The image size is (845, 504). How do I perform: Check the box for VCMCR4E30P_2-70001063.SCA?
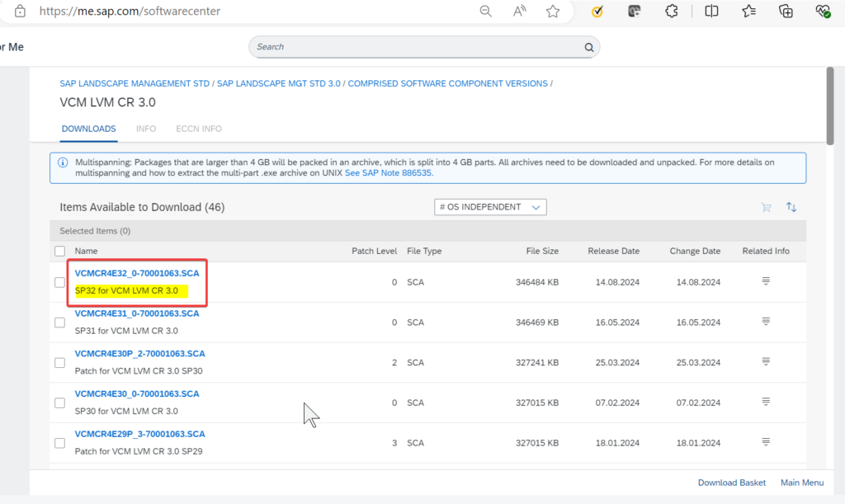tap(59, 363)
